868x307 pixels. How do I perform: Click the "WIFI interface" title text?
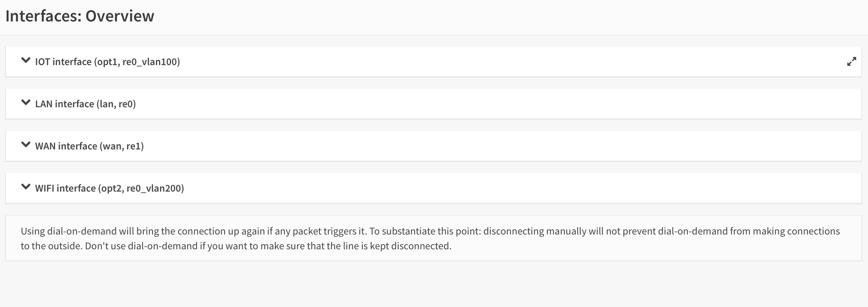[x=65, y=188]
